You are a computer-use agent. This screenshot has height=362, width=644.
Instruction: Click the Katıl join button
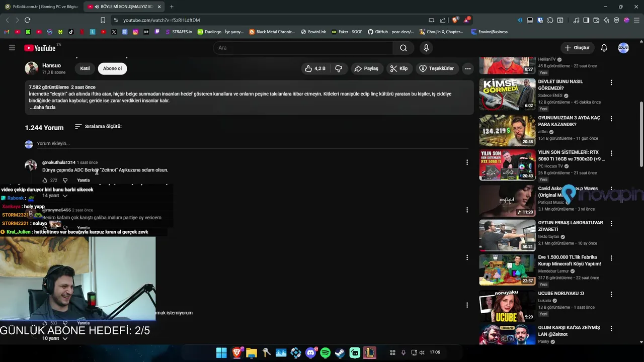tap(85, 68)
